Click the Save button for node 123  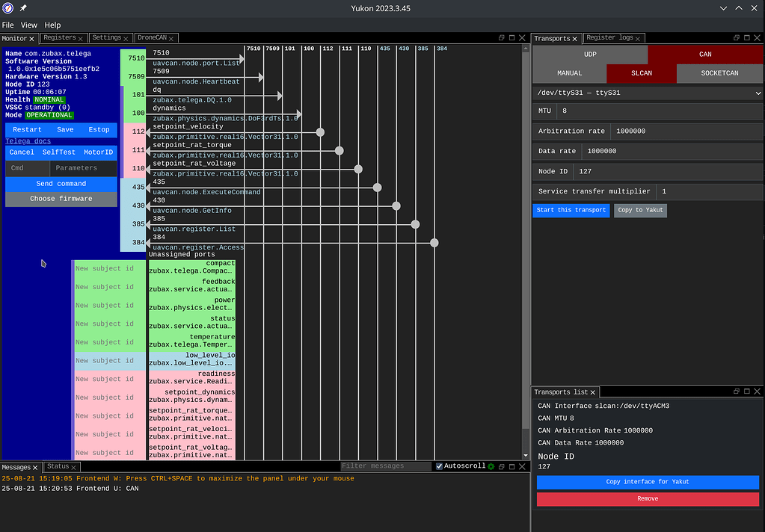tap(65, 130)
